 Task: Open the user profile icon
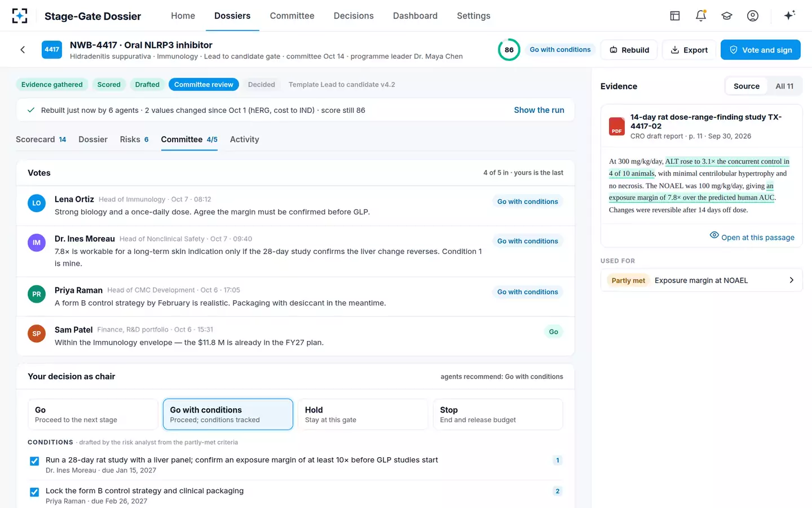753,16
